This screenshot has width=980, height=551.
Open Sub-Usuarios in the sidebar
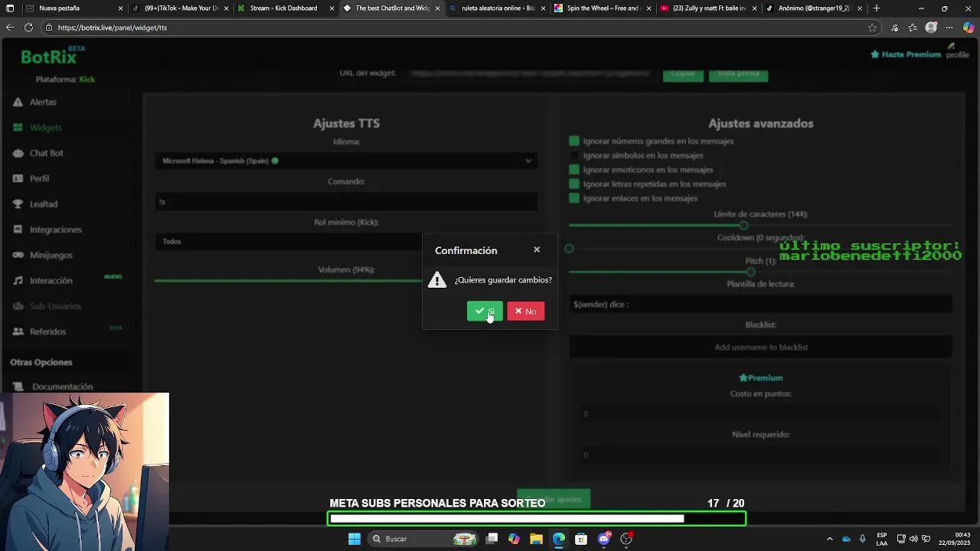(x=55, y=306)
